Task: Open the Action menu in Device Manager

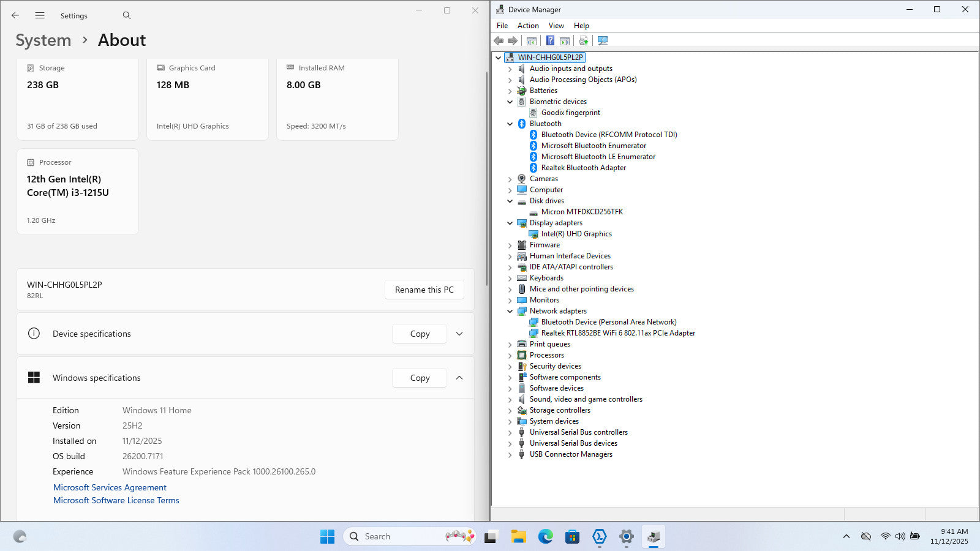Action: (528, 26)
